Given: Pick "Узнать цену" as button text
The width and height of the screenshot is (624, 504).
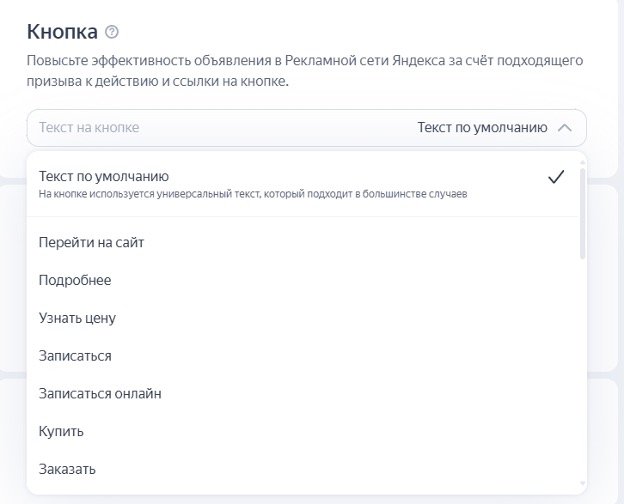Looking at the screenshot, I should (x=77, y=318).
